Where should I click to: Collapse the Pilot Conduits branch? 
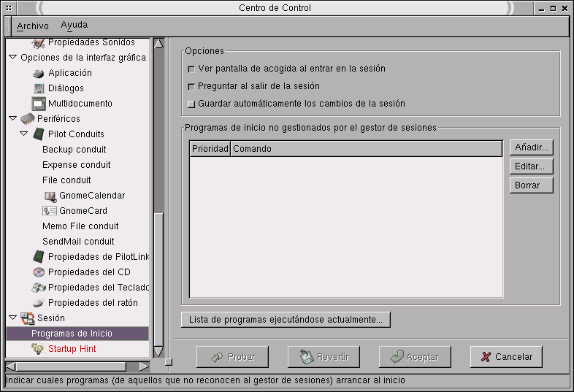coord(24,134)
